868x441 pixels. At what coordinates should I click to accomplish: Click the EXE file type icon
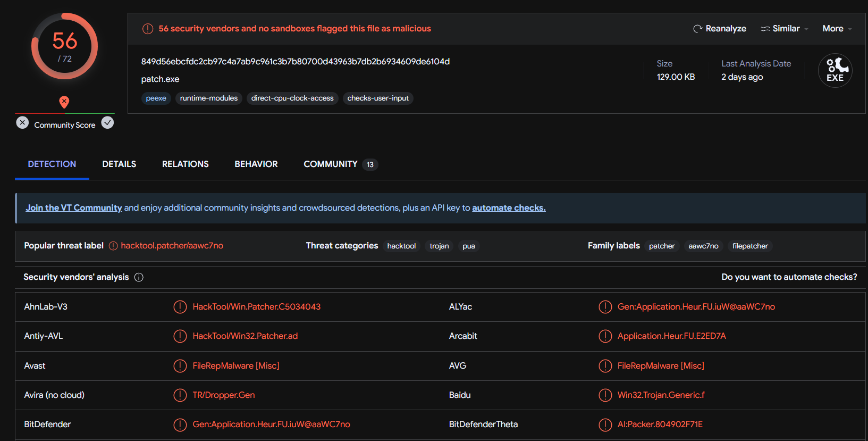coord(835,71)
